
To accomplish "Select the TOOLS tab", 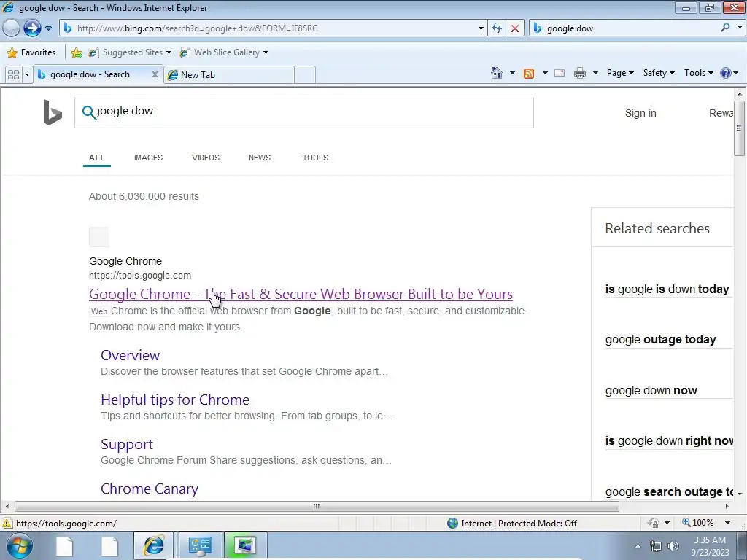I will coord(315,157).
